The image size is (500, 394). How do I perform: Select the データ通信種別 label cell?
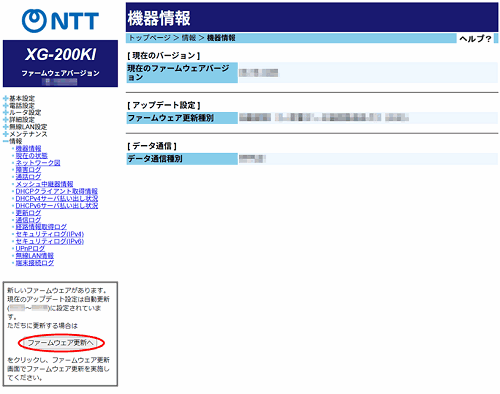(182, 159)
